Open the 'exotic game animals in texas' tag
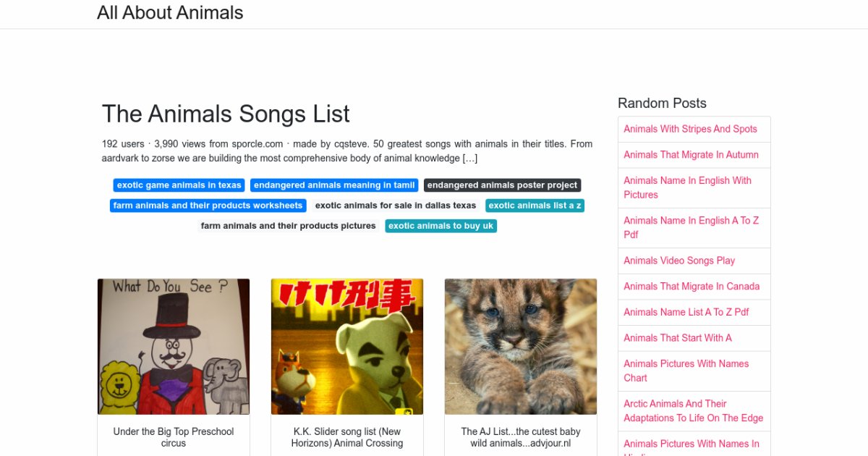The height and width of the screenshot is (456, 868). pos(179,185)
